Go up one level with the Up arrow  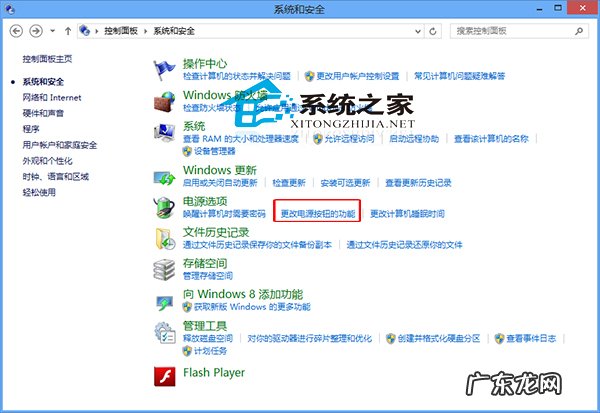tap(68, 31)
